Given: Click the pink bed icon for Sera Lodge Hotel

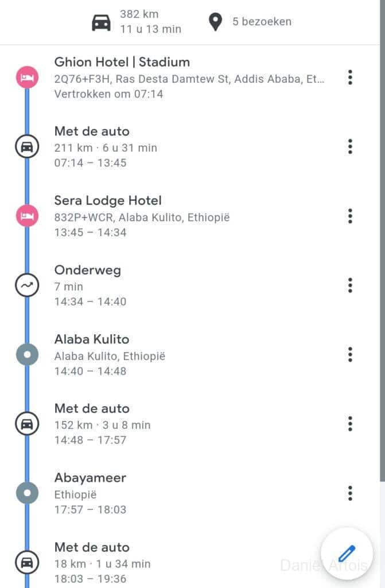Looking at the screenshot, I should pyautogui.click(x=27, y=216).
